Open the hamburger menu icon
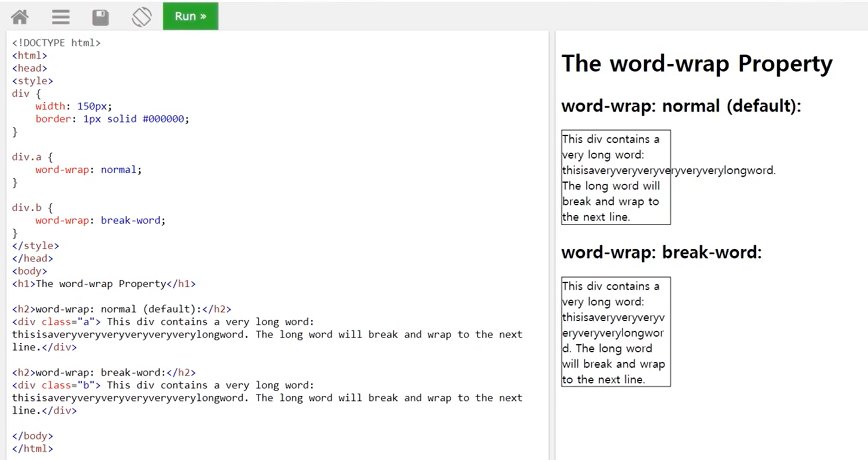This screenshot has height=460, width=868. tap(61, 17)
